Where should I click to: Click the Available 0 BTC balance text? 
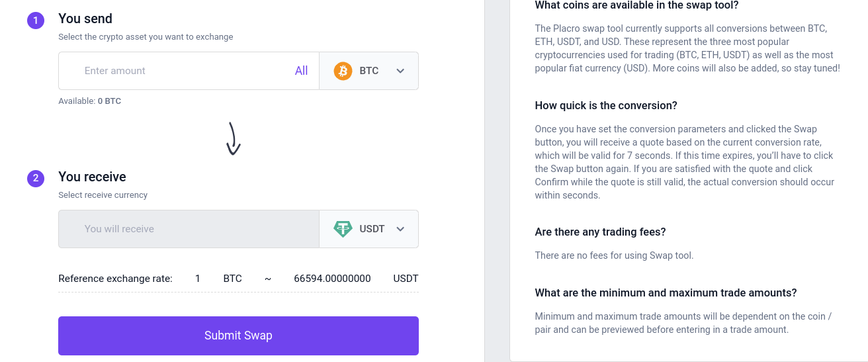point(90,101)
